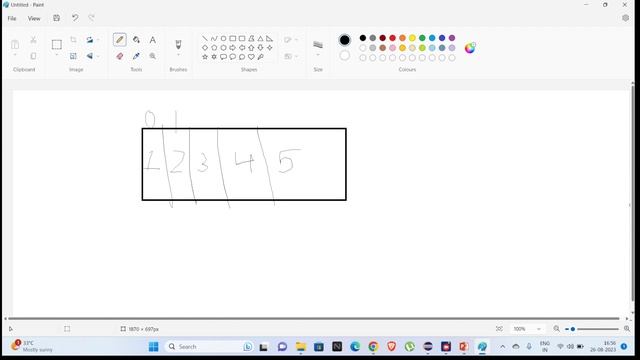Viewport: 640px width, 360px height.
Task: Open File Explorer from the taskbar
Action: pyautogui.click(x=301, y=347)
